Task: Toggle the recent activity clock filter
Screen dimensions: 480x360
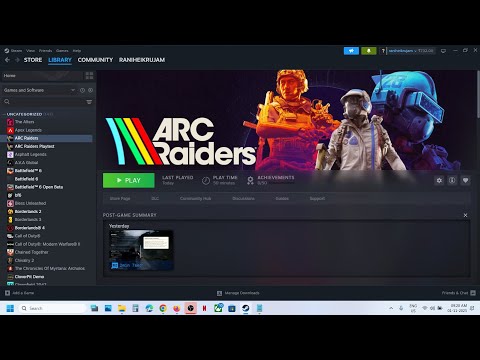Action: click(82, 90)
